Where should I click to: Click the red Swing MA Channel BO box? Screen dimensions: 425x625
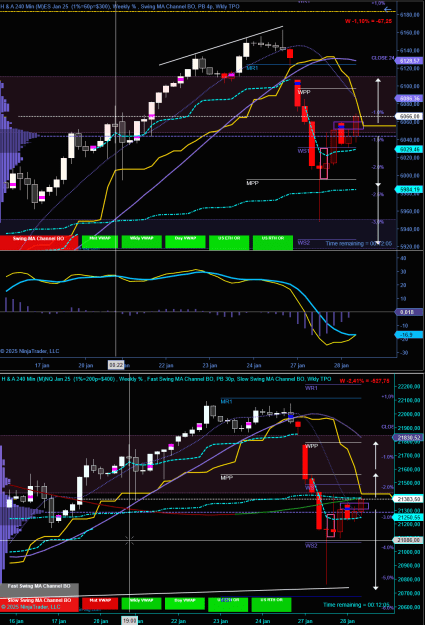click(39, 242)
